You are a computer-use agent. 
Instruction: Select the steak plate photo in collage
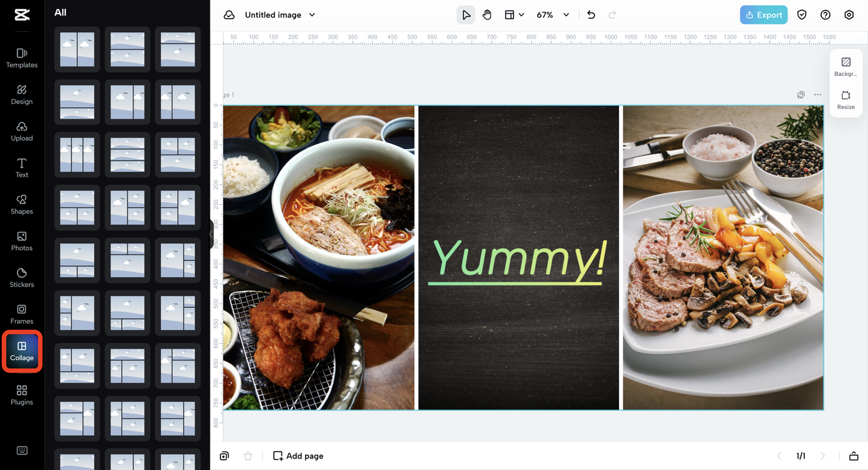pyautogui.click(x=723, y=258)
